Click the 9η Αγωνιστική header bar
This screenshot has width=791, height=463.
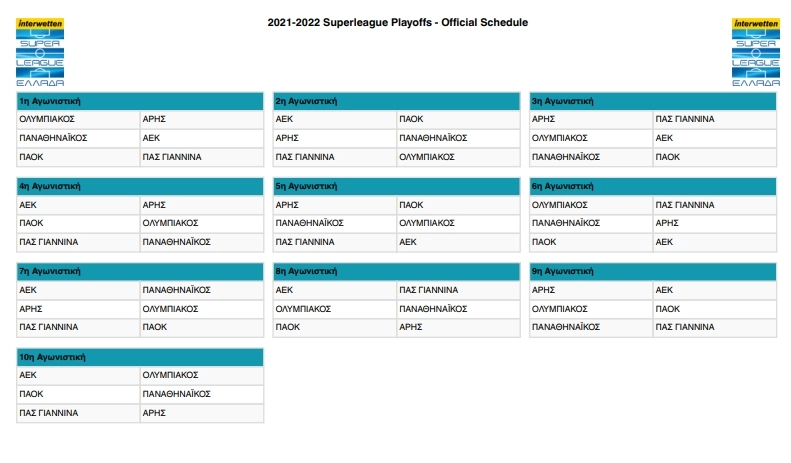point(653,271)
